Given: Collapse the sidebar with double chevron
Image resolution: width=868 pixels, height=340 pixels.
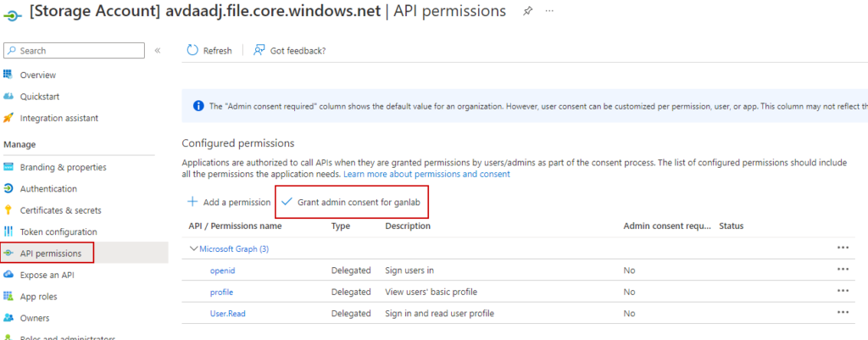Looking at the screenshot, I should pos(158,51).
